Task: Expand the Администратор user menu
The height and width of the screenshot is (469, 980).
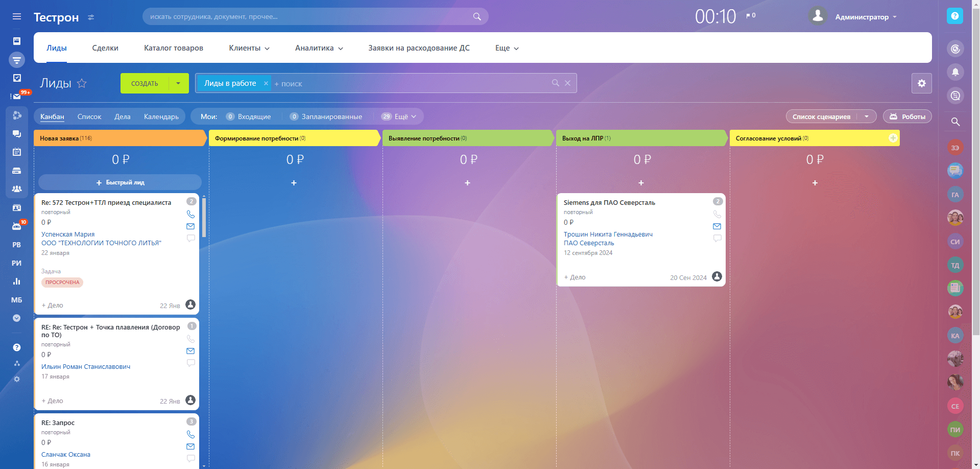Action: 866,17
